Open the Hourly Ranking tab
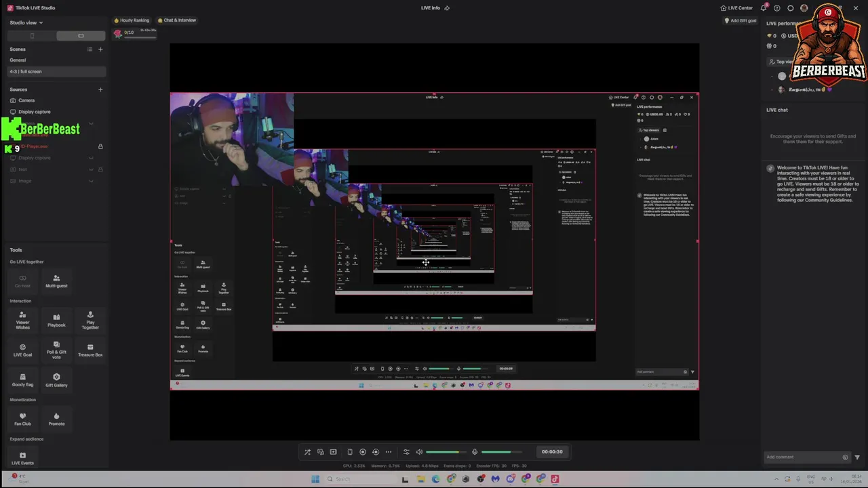The height and width of the screenshot is (488, 868). pyautogui.click(x=132, y=20)
